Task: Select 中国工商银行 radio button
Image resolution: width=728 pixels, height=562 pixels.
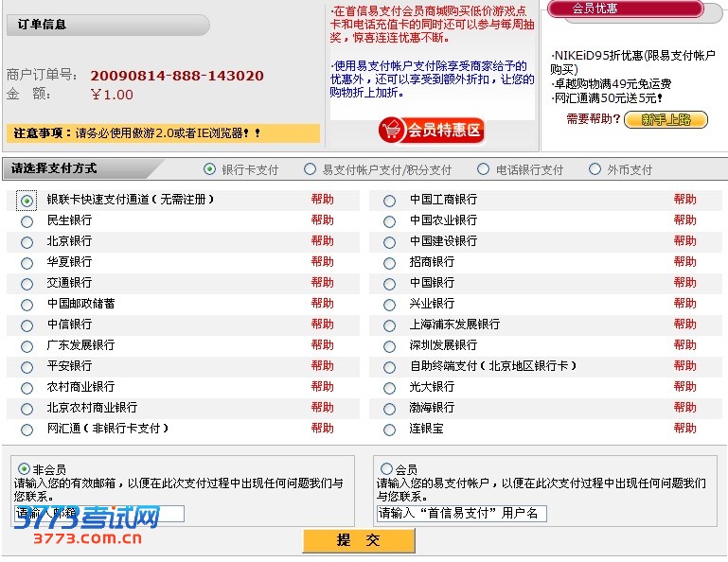Action: pos(389,201)
